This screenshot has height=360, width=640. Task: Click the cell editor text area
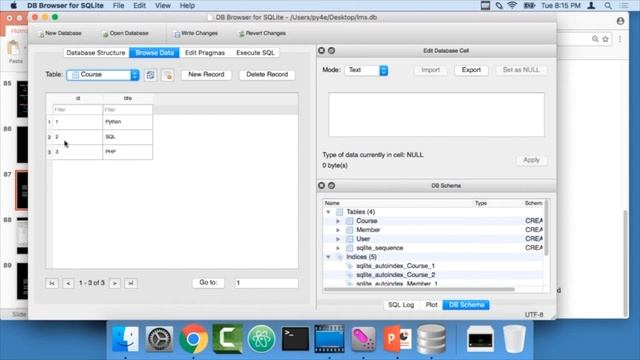click(436, 115)
